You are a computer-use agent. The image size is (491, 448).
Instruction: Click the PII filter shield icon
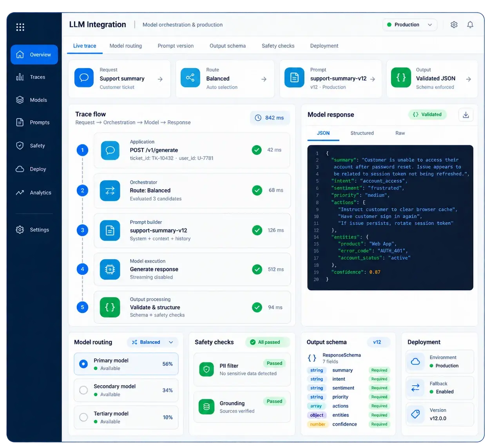(x=207, y=369)
